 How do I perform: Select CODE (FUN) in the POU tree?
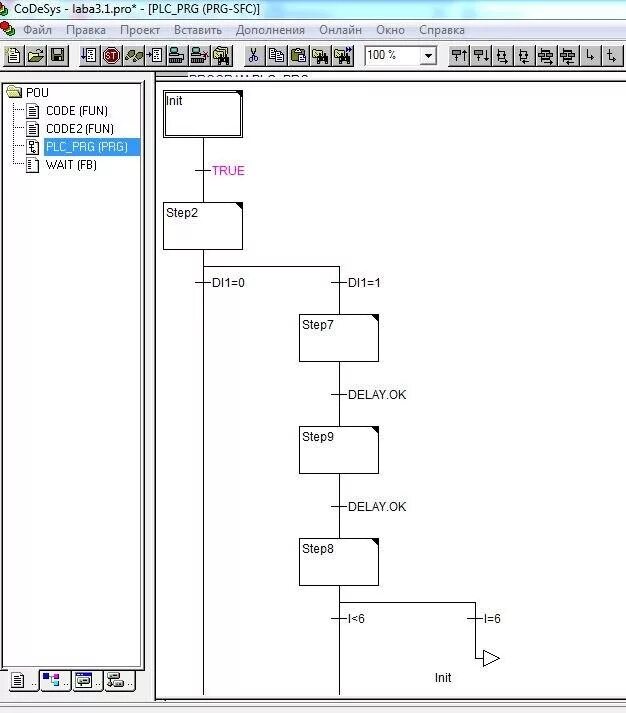(x=77, y=110)
